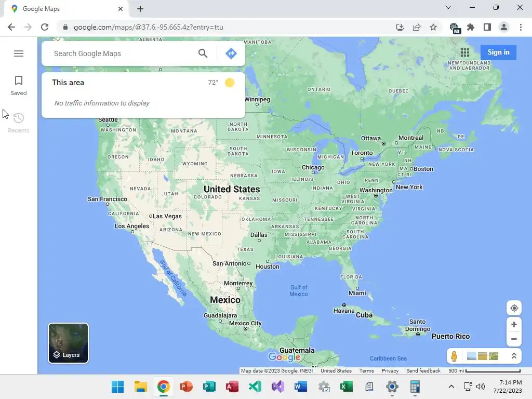This screenshot has width=532, height=399.
Task: Open Extensions puzzle icon
Action: pos(471,27)
